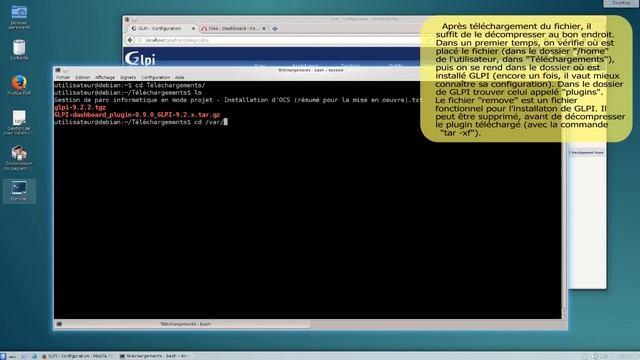Open the Corbeille trash icon

coord(19,50)
